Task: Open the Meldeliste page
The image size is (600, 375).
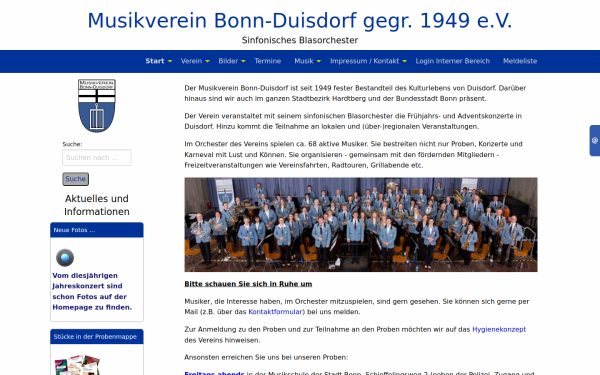Action: click(520, 61)
